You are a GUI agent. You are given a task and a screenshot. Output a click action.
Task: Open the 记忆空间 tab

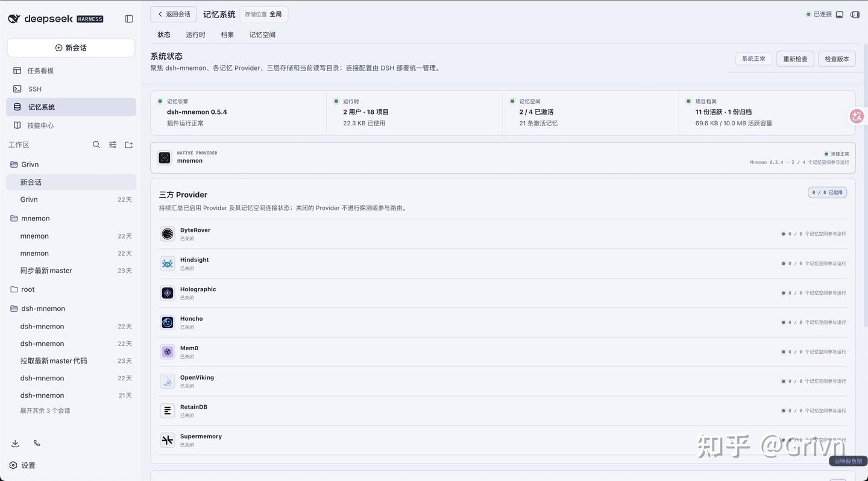point(262,35)
